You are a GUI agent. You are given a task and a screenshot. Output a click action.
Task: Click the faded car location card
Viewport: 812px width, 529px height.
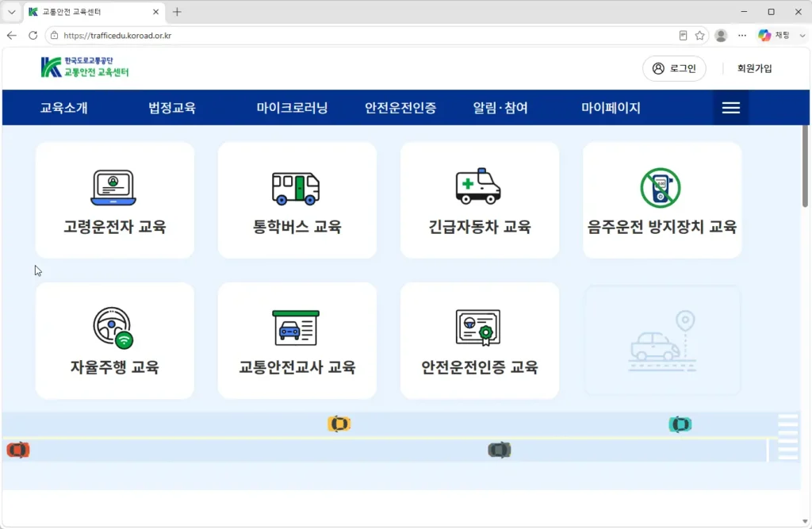click(662, 340)
